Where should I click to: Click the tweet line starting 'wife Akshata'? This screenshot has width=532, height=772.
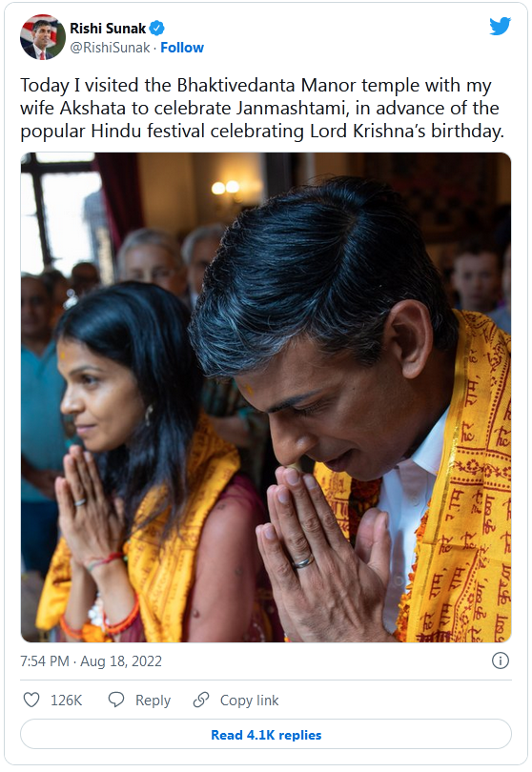click(259, 109)
